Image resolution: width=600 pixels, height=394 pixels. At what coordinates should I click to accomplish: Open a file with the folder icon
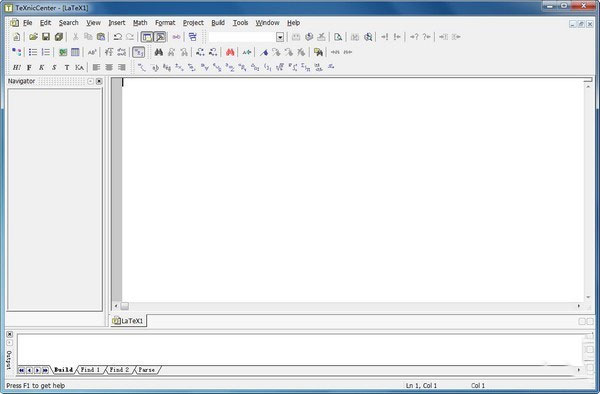[x=33, y=37]
